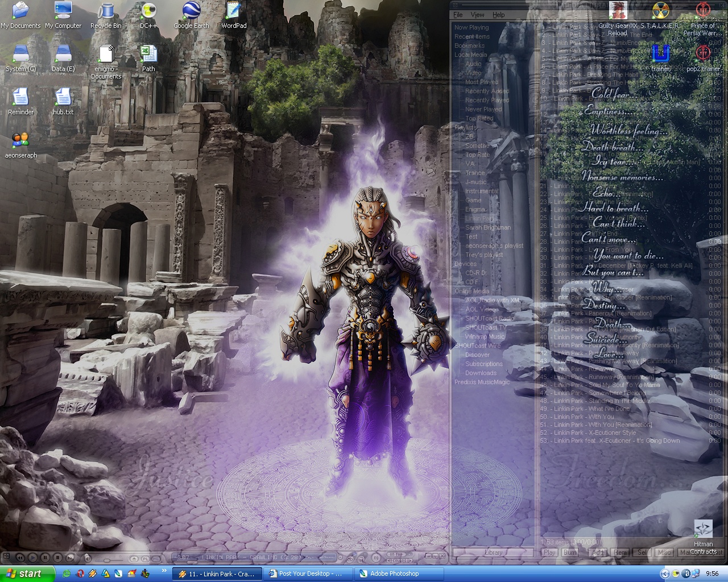Click the Winamp Play button
The height and width of the screenshot is (582, 728).
click(x=32, y=558)
